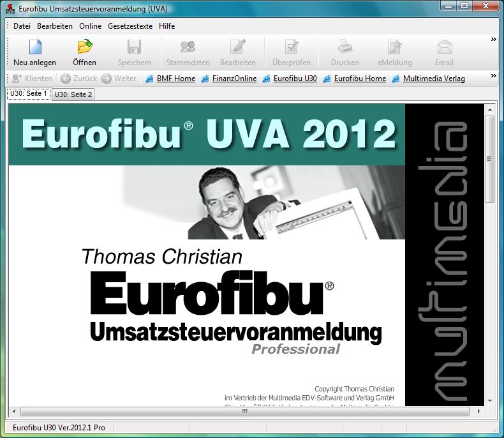Image resolution: width=504 pixels, height=438 pixels.
Task: Click the browser icon beside Eurofibu U30
Action: coord(266,79)
